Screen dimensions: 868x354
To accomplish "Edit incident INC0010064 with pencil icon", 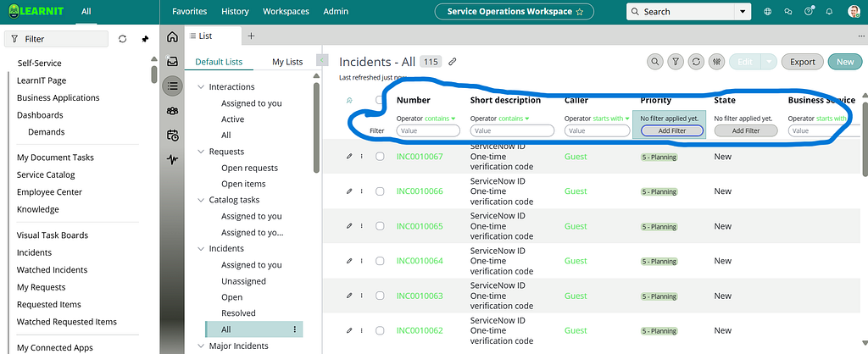I will [x=348, y=261].
